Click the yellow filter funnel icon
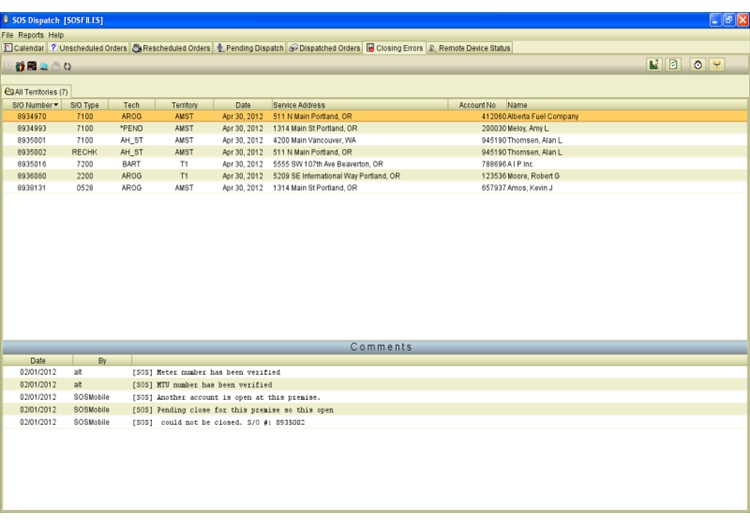Image resolution: width=750 pixels, height=525 pixels. 717,65
